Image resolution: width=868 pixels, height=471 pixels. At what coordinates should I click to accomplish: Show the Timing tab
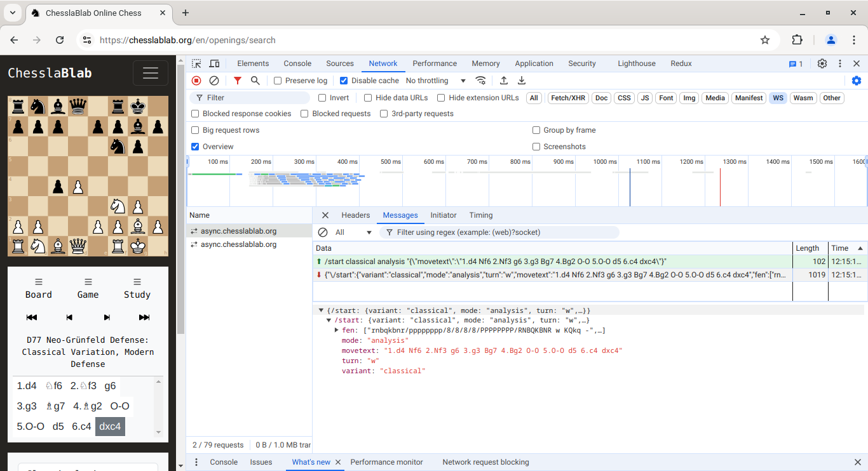(481, 215)
